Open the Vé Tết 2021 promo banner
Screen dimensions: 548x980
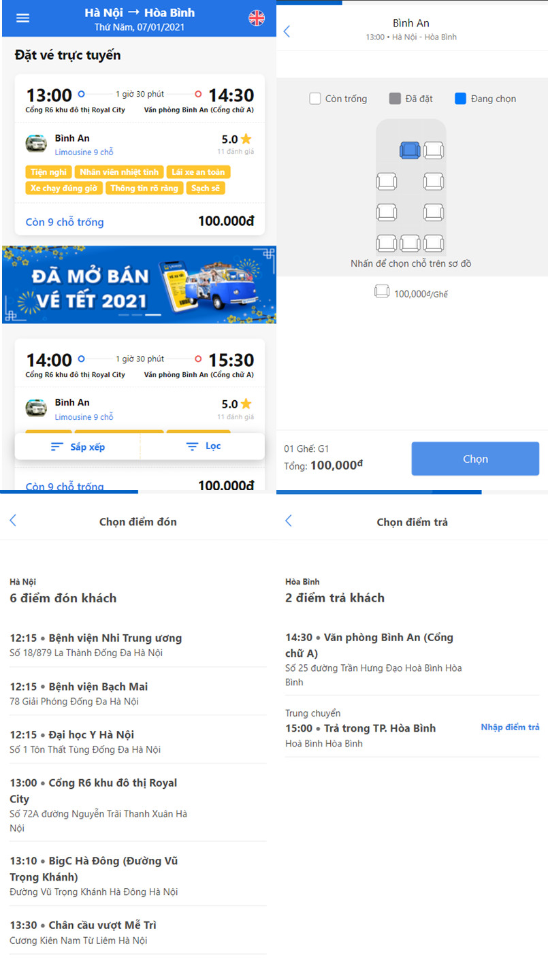[x=139, y=284]
